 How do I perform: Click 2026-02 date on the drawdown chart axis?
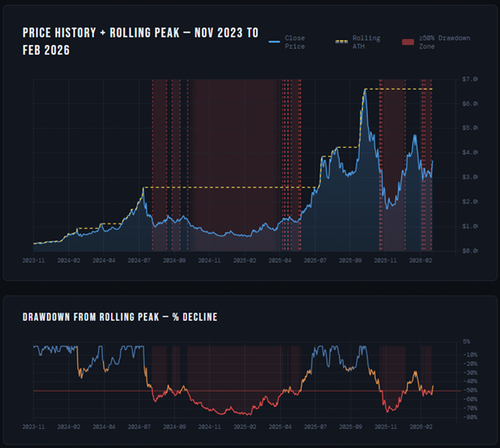[420, 426]
